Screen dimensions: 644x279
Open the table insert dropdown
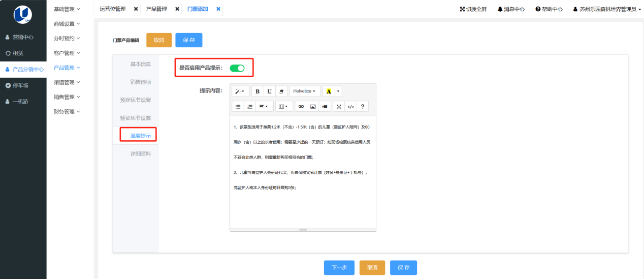pyautogui.click(x=284, y=107)
